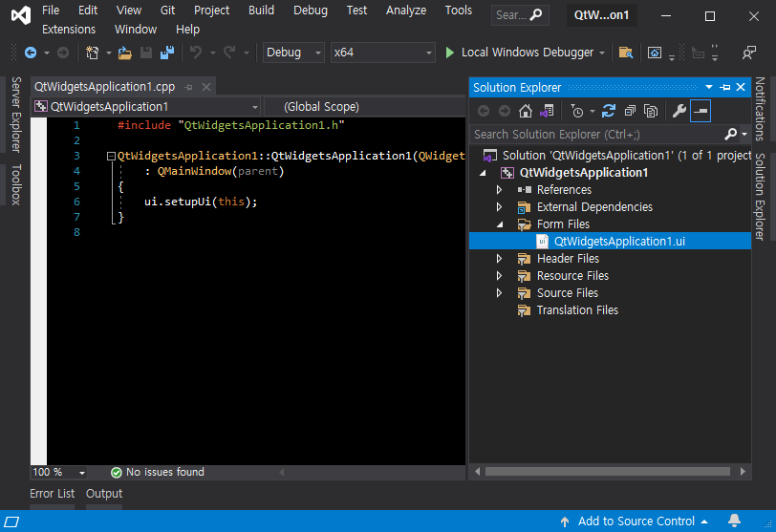This screenshot has height=532, width=776.
Task: Close the QtWidgetsApplication1.cpp tab
Action: tap(206, 87)
